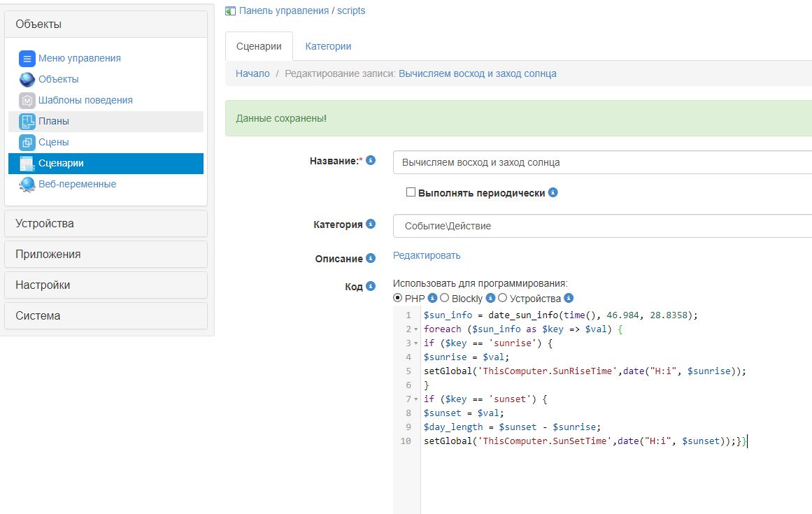Enable the Выполнять периодически checkbox

(x=411, y=192)
